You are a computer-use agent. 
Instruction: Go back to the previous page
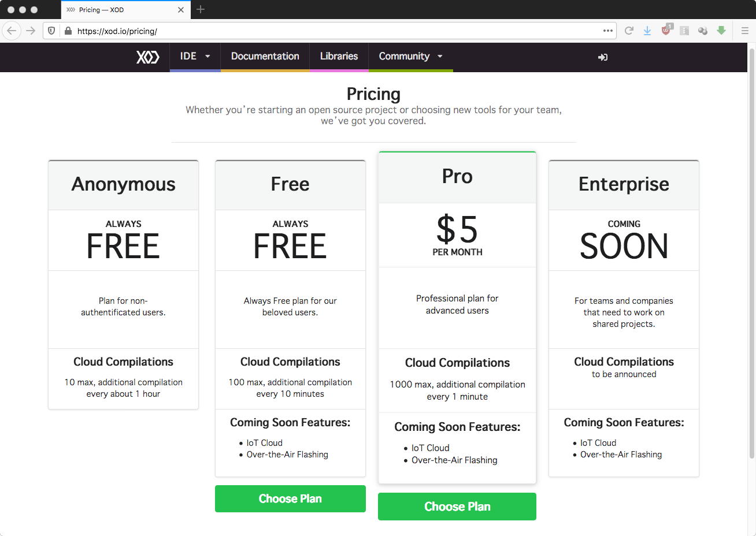tap(12, 31)
